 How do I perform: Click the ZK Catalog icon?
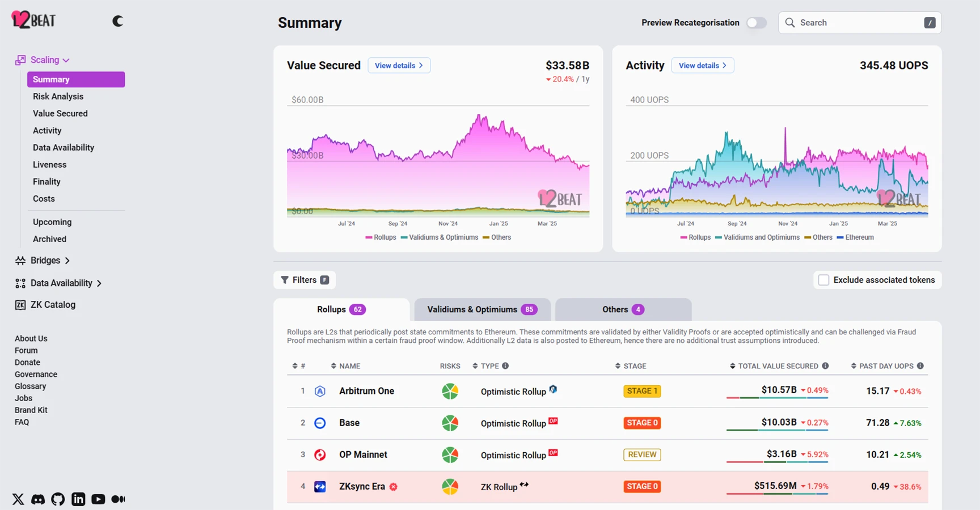click(x=20, y=305)
